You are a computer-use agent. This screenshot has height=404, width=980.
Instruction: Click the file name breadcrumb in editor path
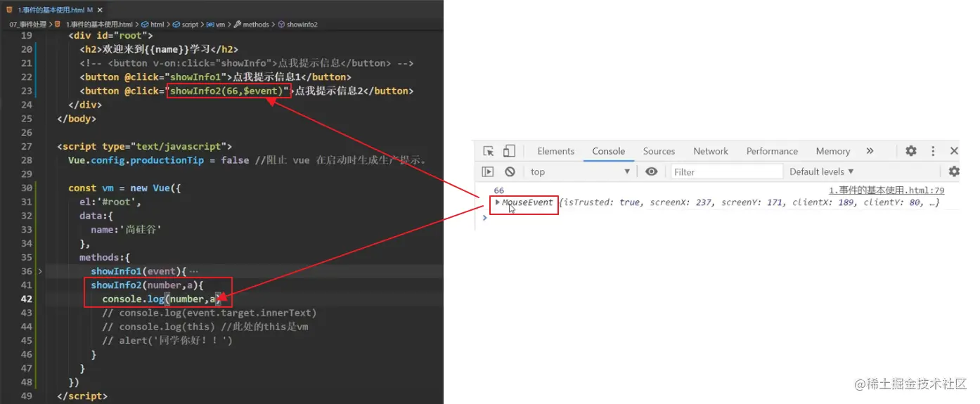(94, 24)
